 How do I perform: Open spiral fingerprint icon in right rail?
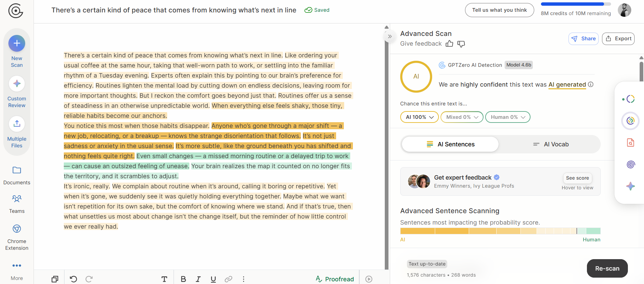coord(631,164)
